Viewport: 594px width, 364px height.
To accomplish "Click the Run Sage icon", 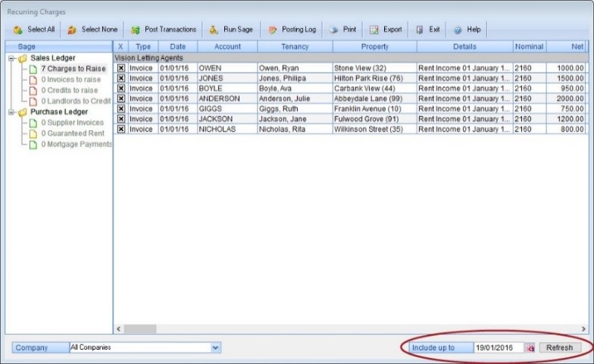I will [214, 30].
